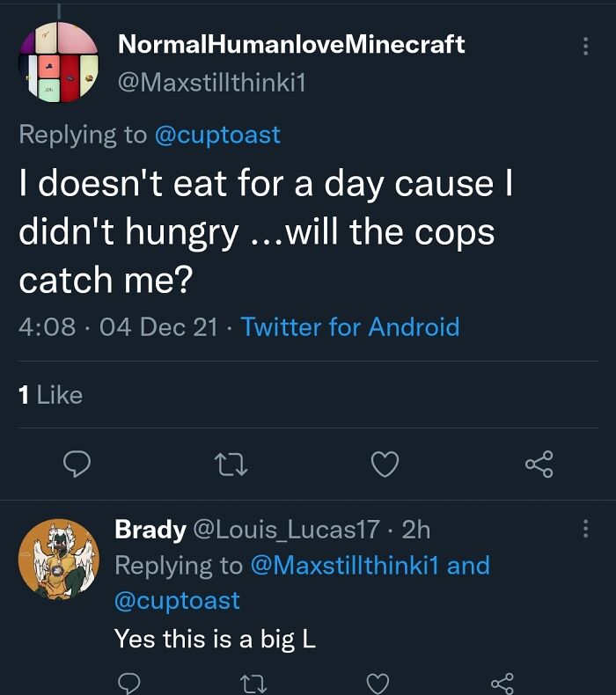Screen dimensions: 616x695
Task: Open the @cuptoast mention in Brady's reply
Action: click(177, 601)
